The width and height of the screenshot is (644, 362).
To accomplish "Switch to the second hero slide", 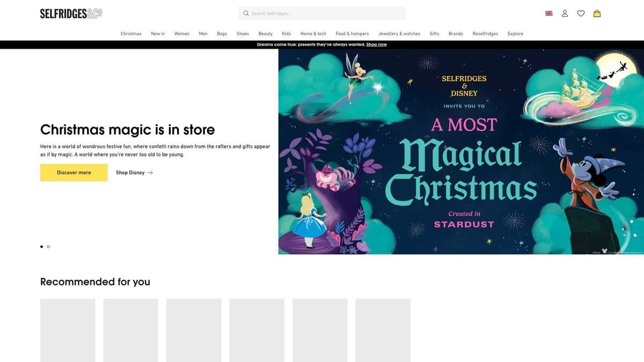I will [x=48, y=246].
